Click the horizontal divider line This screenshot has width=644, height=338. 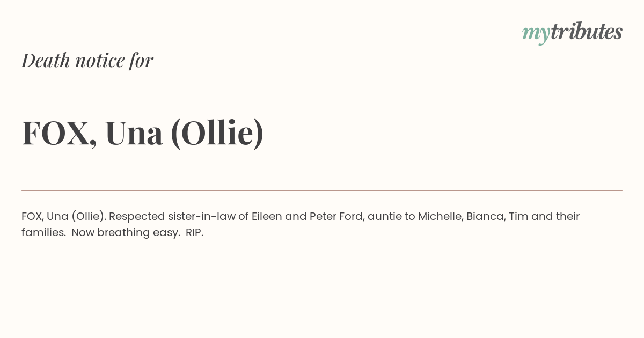click(x=322, y=190)
